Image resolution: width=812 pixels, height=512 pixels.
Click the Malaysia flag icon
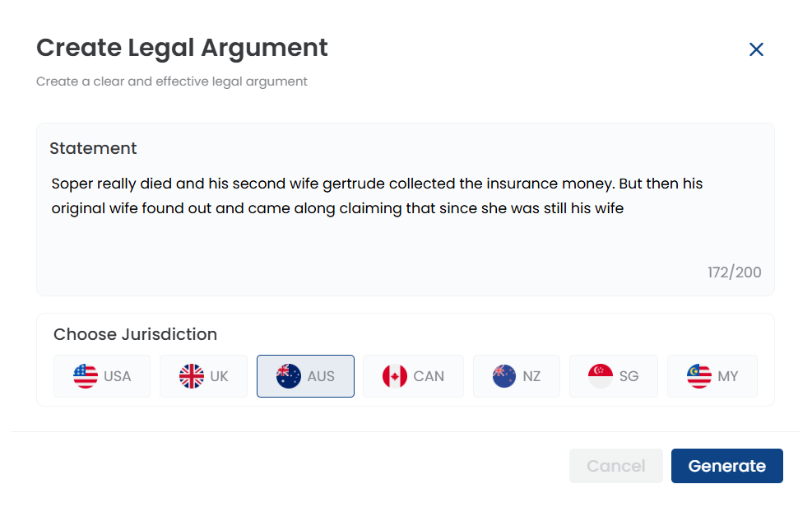click(699, 376)
